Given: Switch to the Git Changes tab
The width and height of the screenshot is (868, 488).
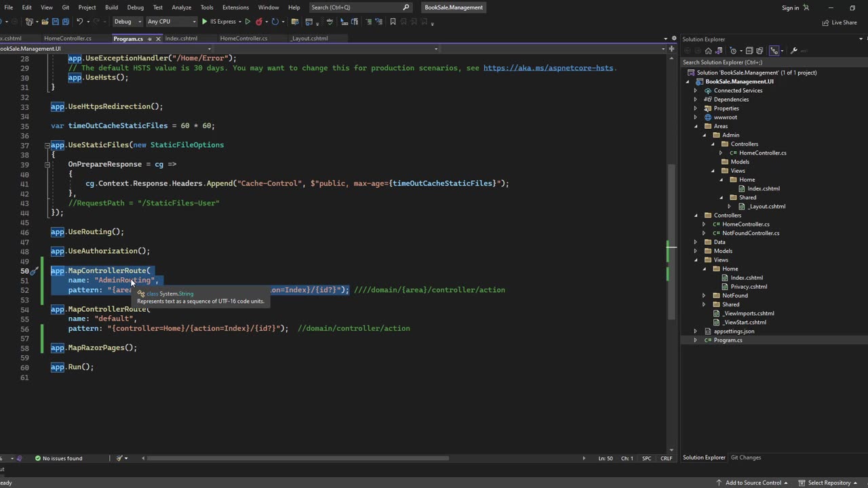Looking at the screenshot, I should click(746, 457).
